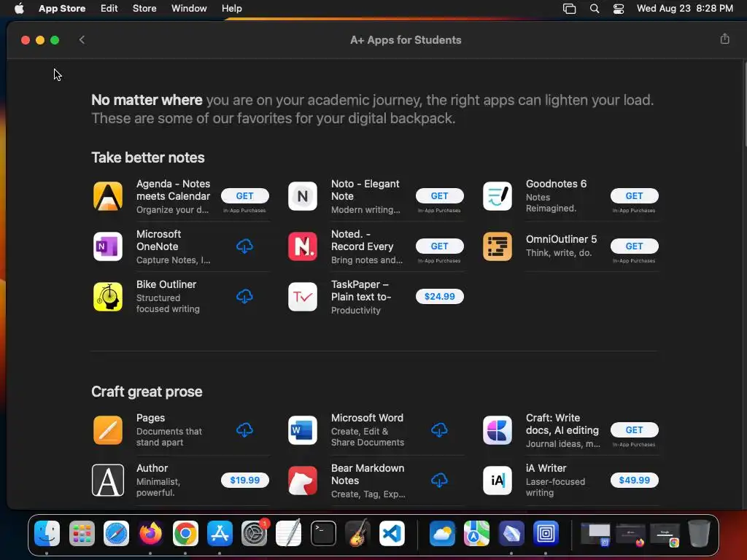
Task: Get Goodnotes 6
Action: pyautogui.click(x=634, y=195)
